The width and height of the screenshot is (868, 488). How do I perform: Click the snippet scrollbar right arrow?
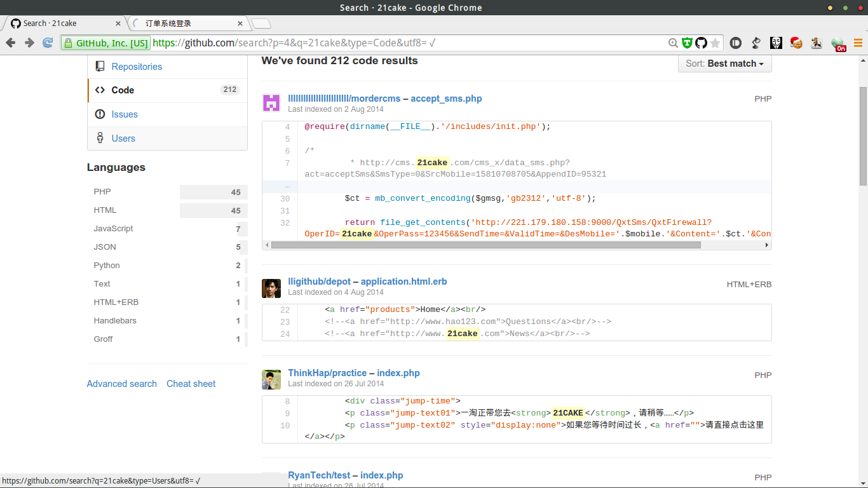pyautogui.click(x=767, y=245)
